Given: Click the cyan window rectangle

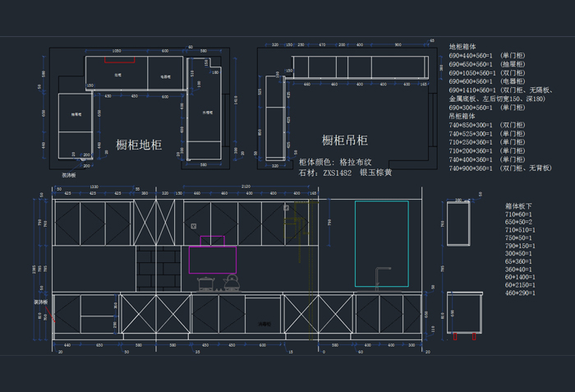Looking at the screenshot, I should (381, 243).
